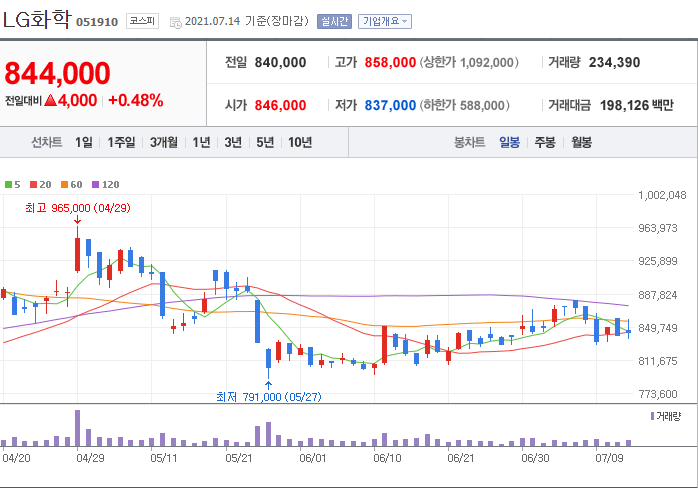The height and width of the screenshot is (488, 698).
Task: Switch to the 주봉 weekly candle chart
Action: coord(545,142)
